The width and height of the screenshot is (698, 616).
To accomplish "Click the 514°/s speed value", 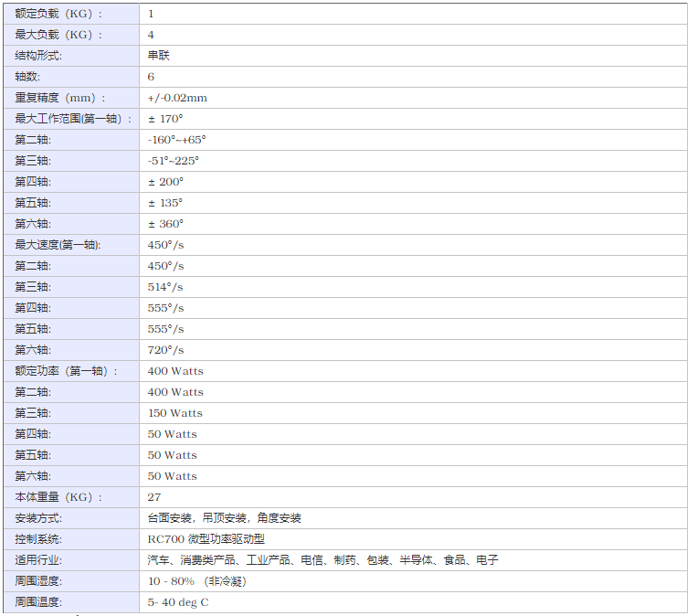I will [165, 287].
